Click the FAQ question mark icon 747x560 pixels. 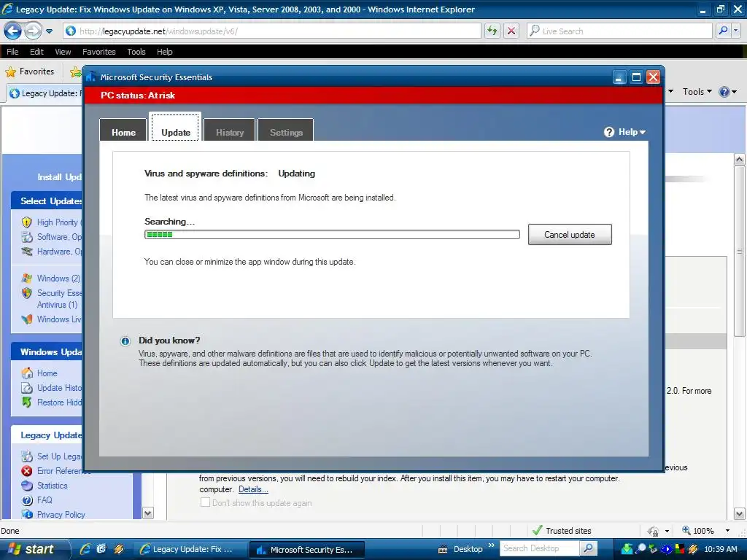pyautogui.click(x=27, y=500)
